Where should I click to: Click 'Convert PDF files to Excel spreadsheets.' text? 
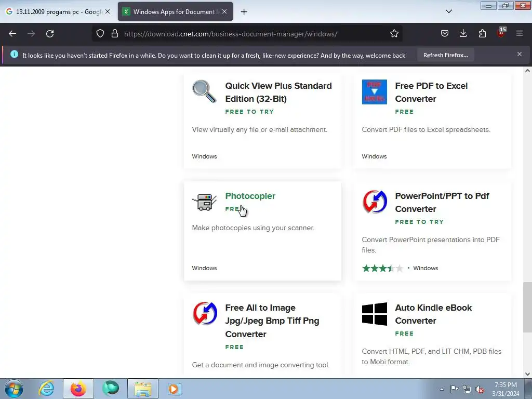(426, 129)
